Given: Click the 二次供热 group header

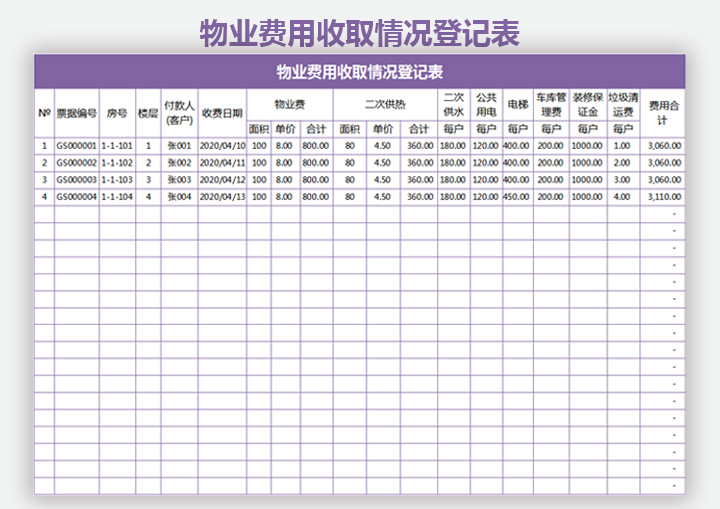Looking at the screenshot, I should pos(385,105).
